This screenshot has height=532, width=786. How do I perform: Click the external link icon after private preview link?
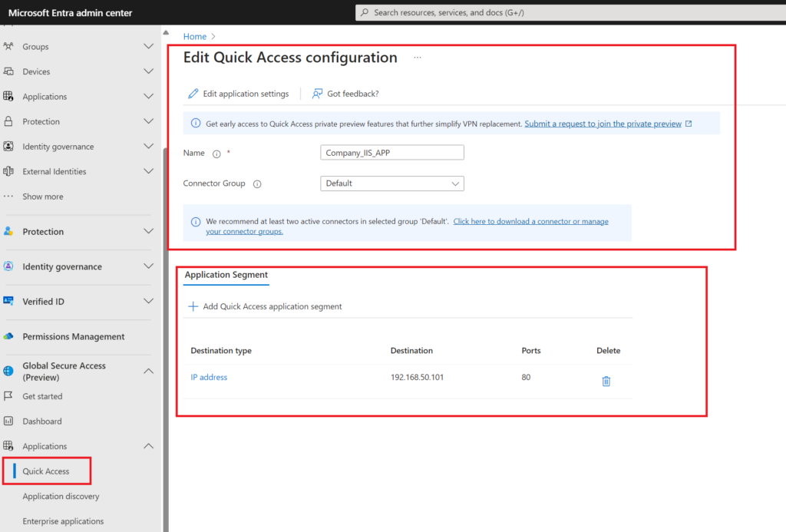[689, 124]
